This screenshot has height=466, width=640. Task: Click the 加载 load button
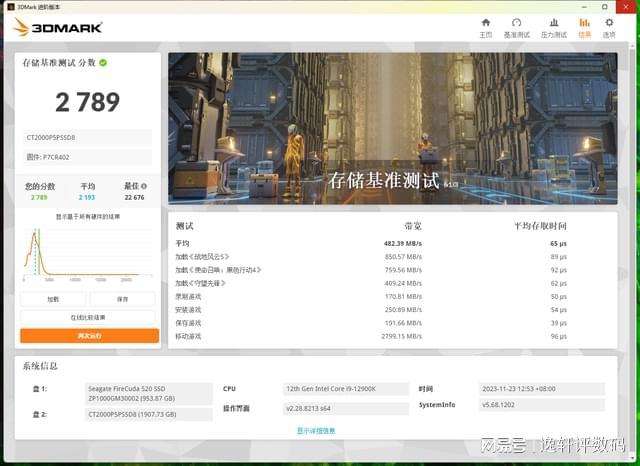point(53,299)
